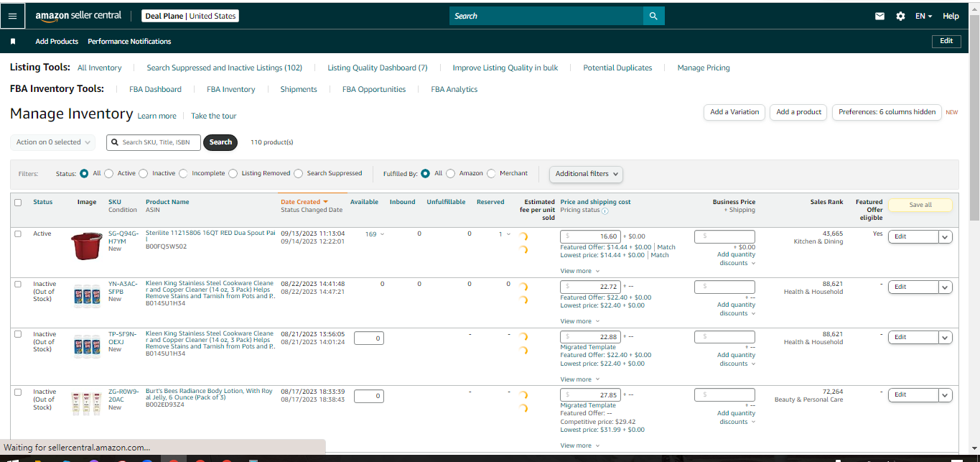Expand View more under the $22.88 price

pyautogui.click(x=579, y=379)
